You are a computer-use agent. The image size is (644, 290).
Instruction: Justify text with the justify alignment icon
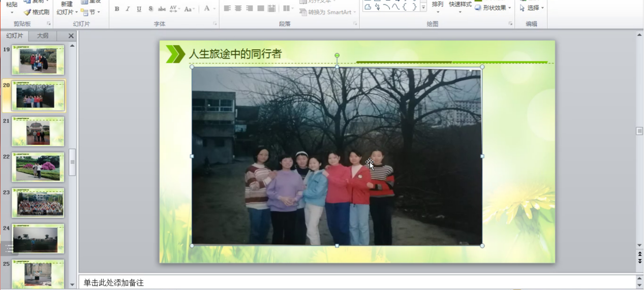260,9
